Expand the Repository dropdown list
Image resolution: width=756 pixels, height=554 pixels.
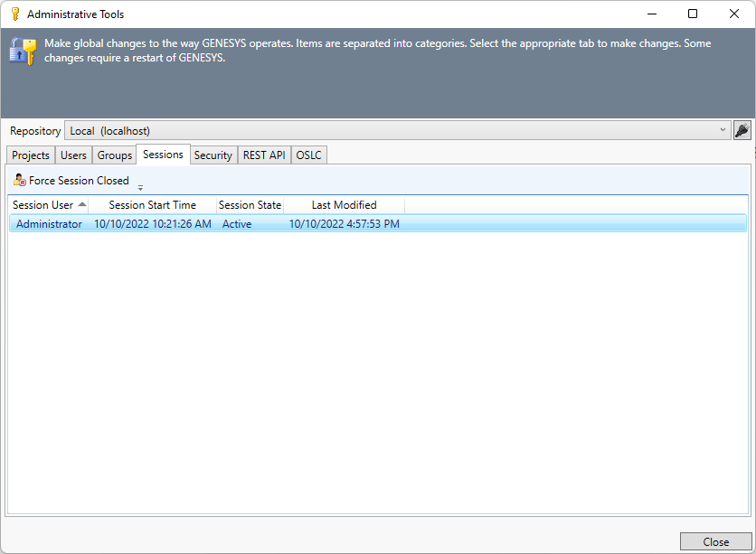[x=723, y=131]
